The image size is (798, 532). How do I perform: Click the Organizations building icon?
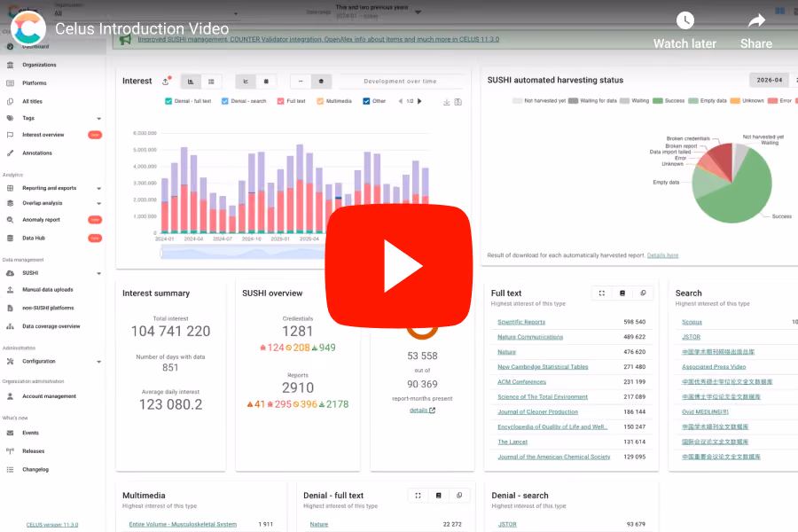[10, 65]
